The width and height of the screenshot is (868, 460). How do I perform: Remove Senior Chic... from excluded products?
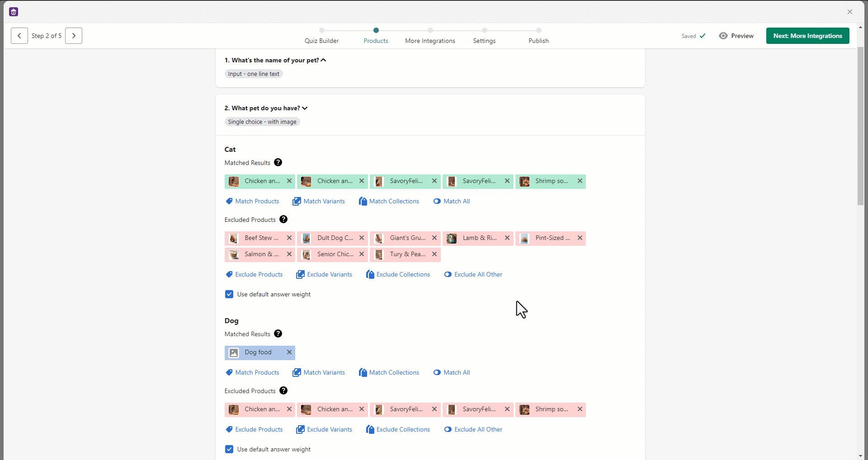[362, 254]
